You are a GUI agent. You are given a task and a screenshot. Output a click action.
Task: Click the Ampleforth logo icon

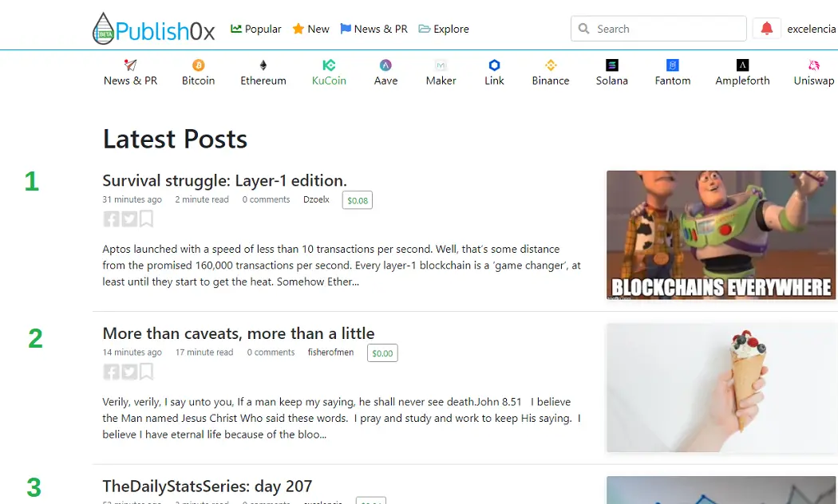(742, 65)
